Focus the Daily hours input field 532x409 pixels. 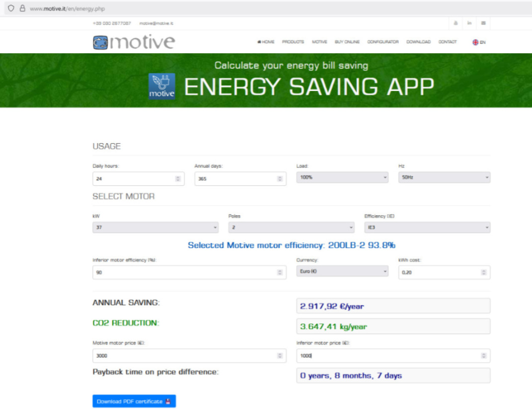click(139, 178)
